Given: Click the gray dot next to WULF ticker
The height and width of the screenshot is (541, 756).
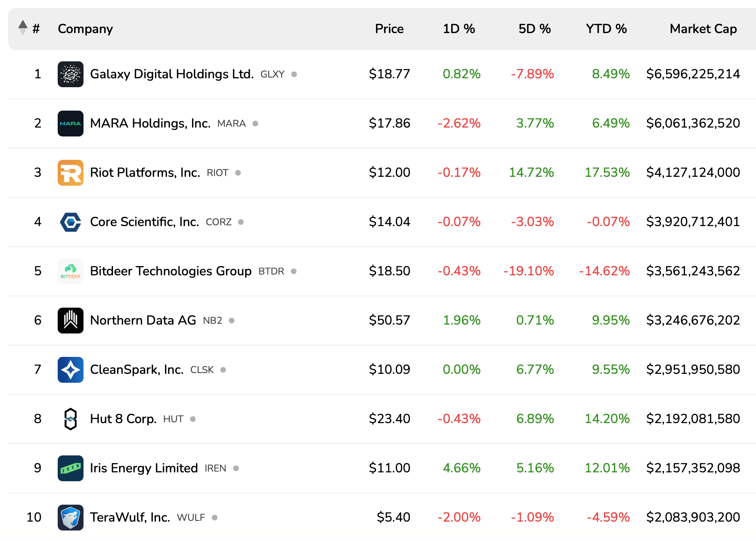Looking at the screenshot, I should 215,517.
